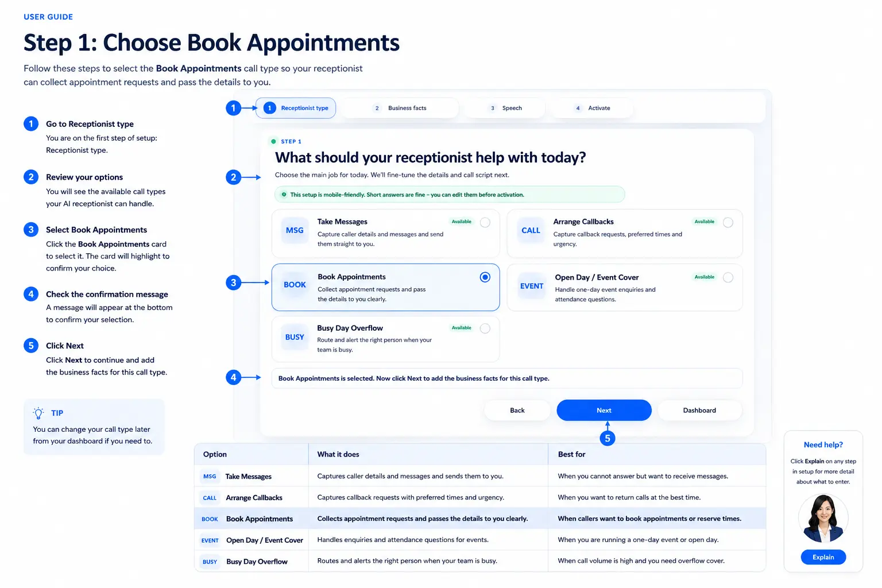Click the 'Review your options' guide step title
Screen dimensions: 882x588
click(x=84, y=177)
